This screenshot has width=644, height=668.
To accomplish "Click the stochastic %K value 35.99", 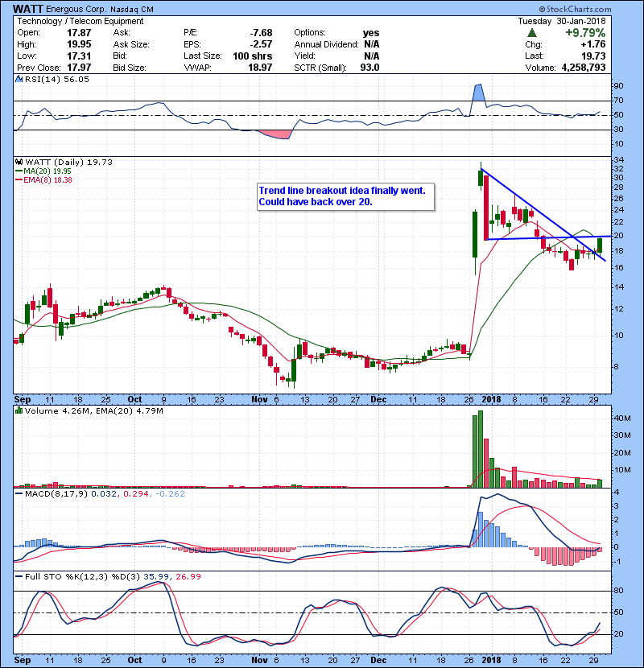I will [156, 577].
